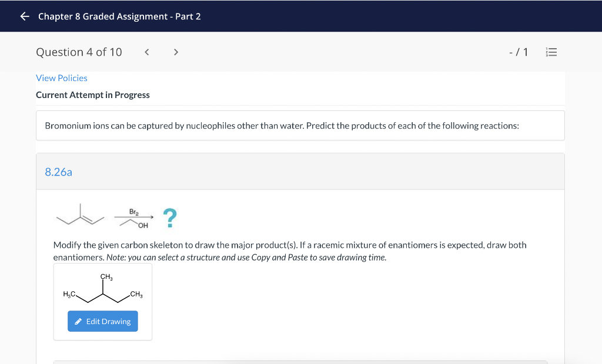Image resolution: width=602 pixels, height=364 pixels.
Task: Click the 'Question 4 of 10' text
Action: click(x=79, y=52)
